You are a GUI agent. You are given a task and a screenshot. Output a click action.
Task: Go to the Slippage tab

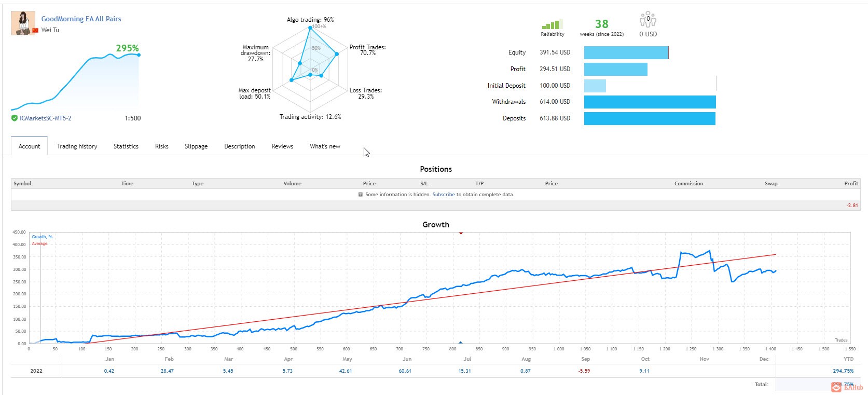point(196,146)
